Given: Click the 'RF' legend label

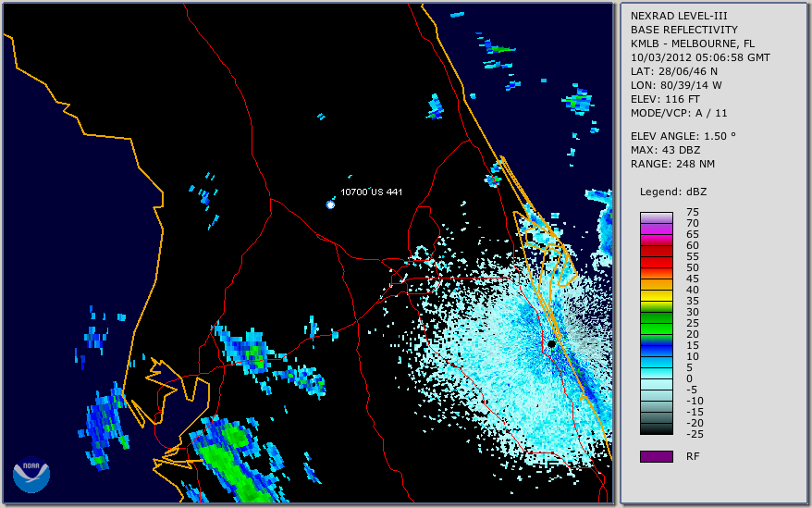Looking at the screenshot, I should coord(693,457).
